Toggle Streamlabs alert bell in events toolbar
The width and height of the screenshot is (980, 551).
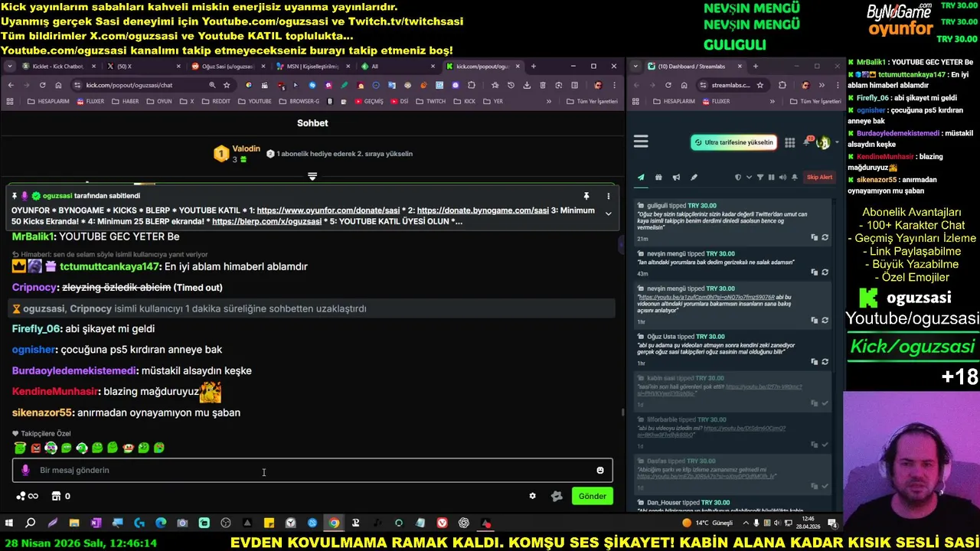click(x=795, y=178)
